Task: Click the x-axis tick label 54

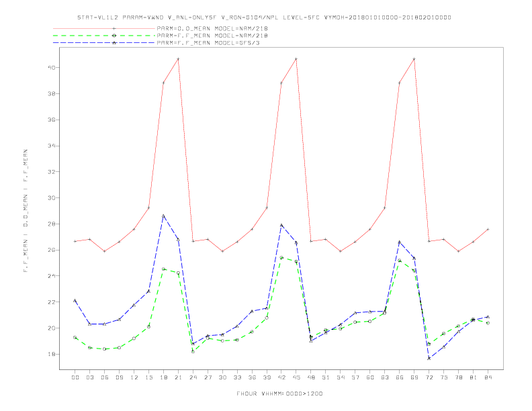Action: (341, 377)
